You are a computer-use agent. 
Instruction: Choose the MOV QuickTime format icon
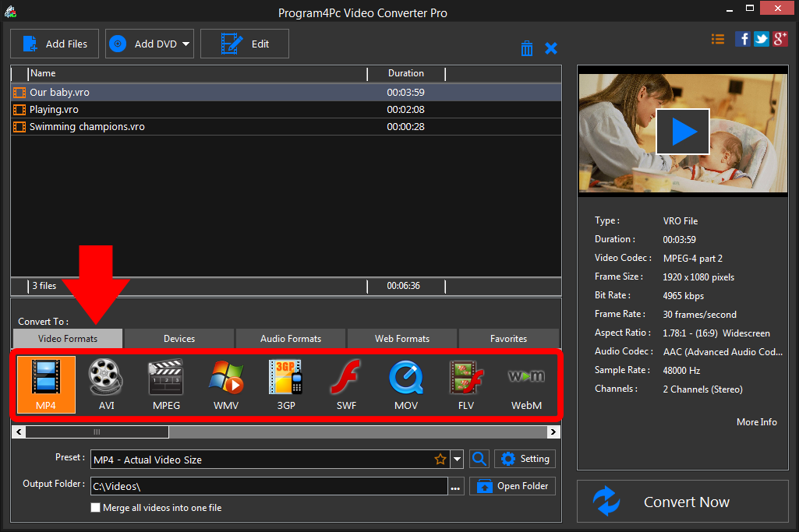click(405, 384)
